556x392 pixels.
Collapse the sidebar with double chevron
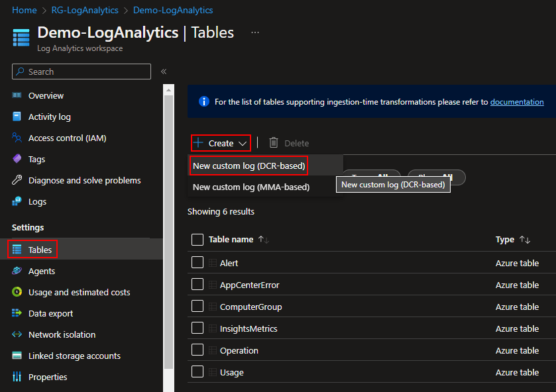(x=164, y=72)
